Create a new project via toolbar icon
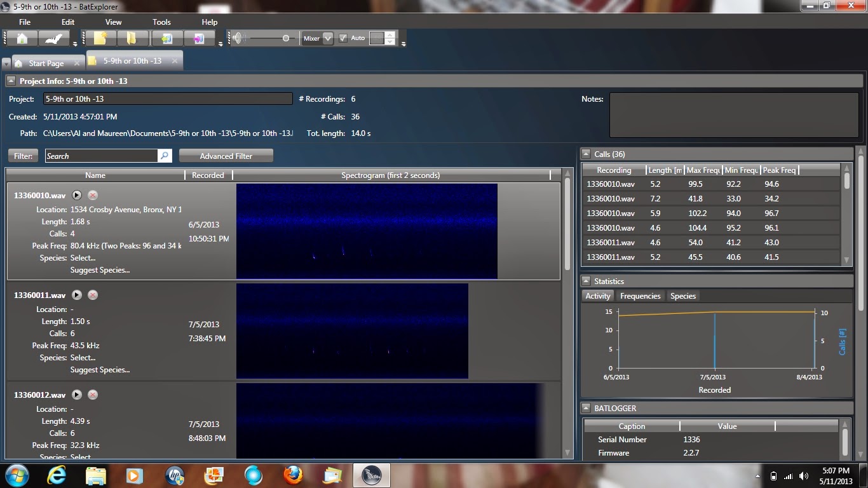 102,37
